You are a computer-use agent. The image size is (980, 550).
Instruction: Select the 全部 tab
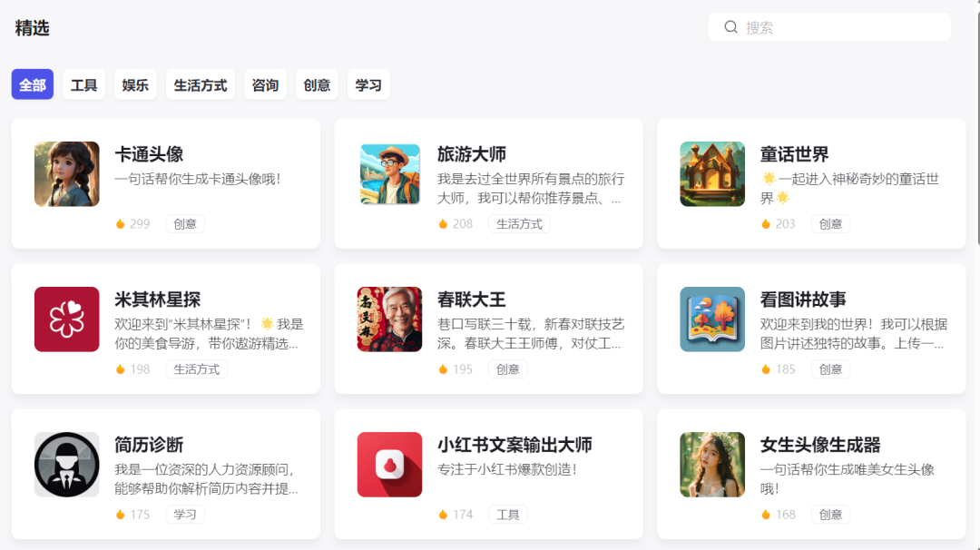point(32,83)
